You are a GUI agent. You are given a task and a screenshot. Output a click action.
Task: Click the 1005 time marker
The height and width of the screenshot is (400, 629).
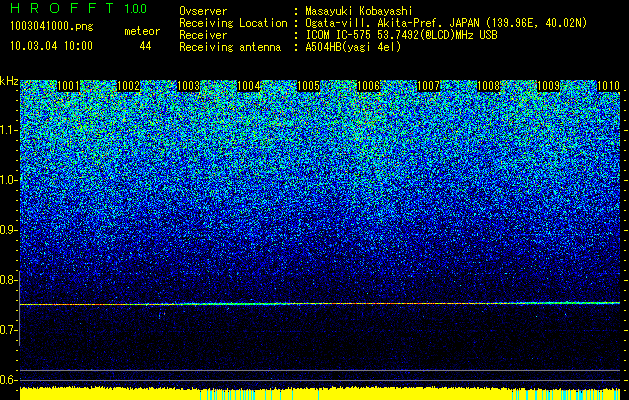click(308, 86)
